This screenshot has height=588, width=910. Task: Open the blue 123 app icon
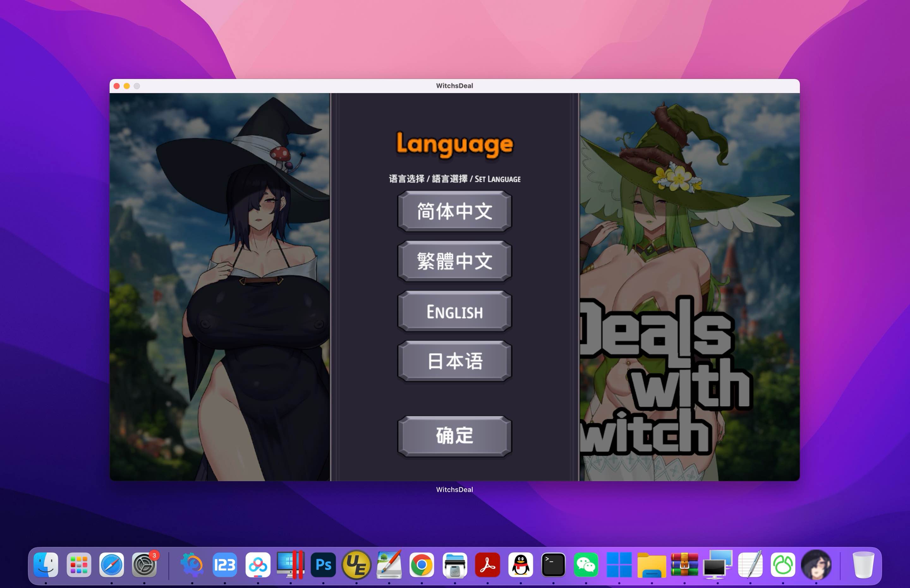pyautogui.click(x=225, y=565)
